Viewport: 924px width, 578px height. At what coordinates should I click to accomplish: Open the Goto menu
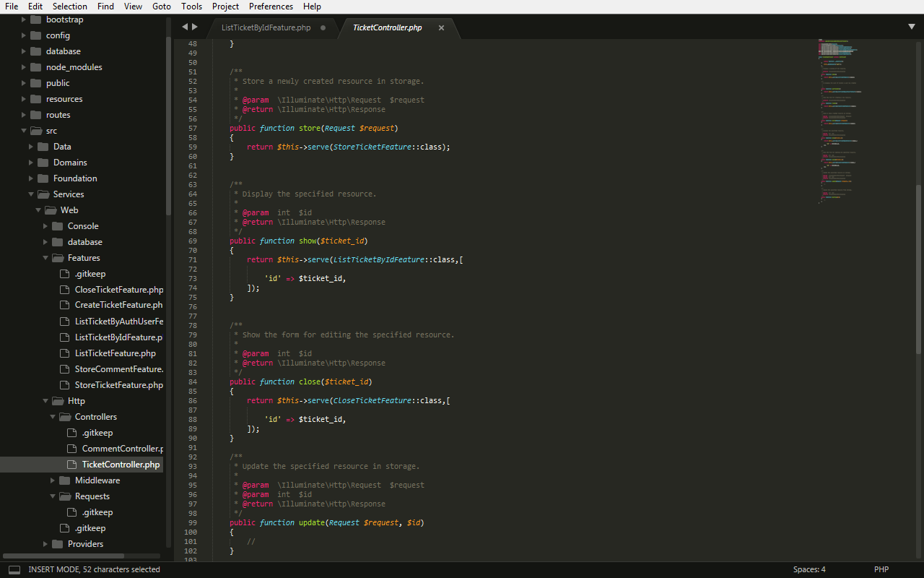pos(162,7)
